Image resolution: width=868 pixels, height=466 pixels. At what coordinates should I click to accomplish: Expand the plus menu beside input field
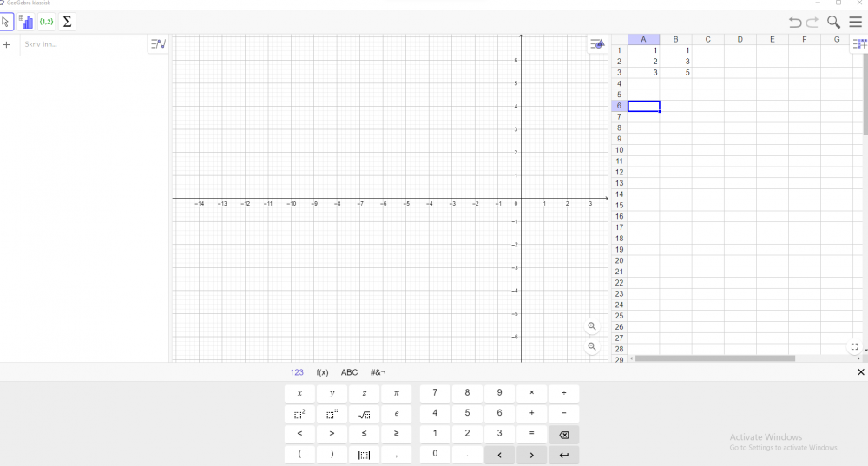7,44
